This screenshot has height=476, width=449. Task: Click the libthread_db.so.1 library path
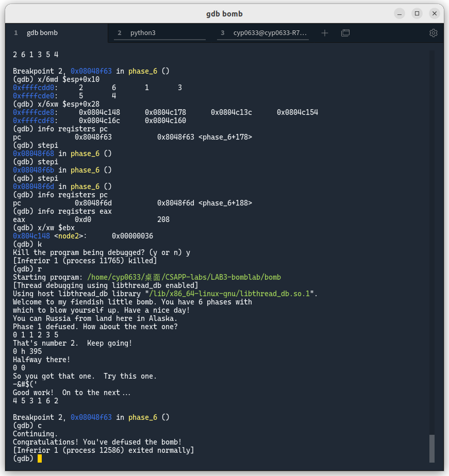229,294
